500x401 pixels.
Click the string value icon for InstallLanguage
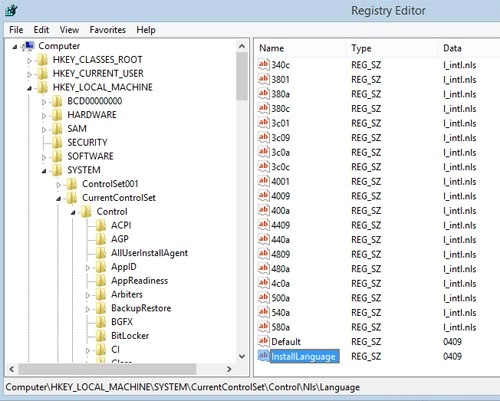(263, 356)
